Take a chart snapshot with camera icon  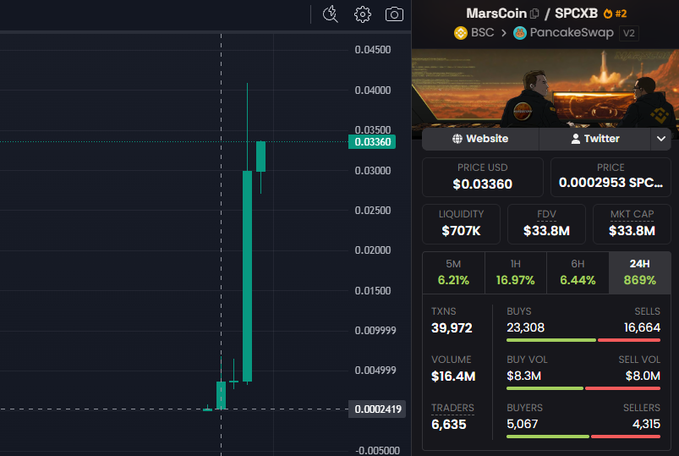pos(394,14)
